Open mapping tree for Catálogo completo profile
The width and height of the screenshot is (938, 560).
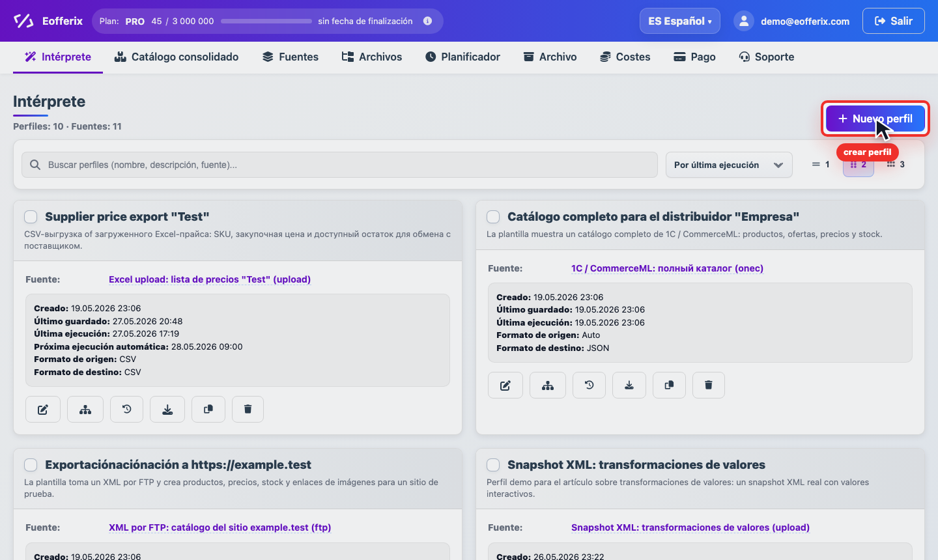point(548,385)
